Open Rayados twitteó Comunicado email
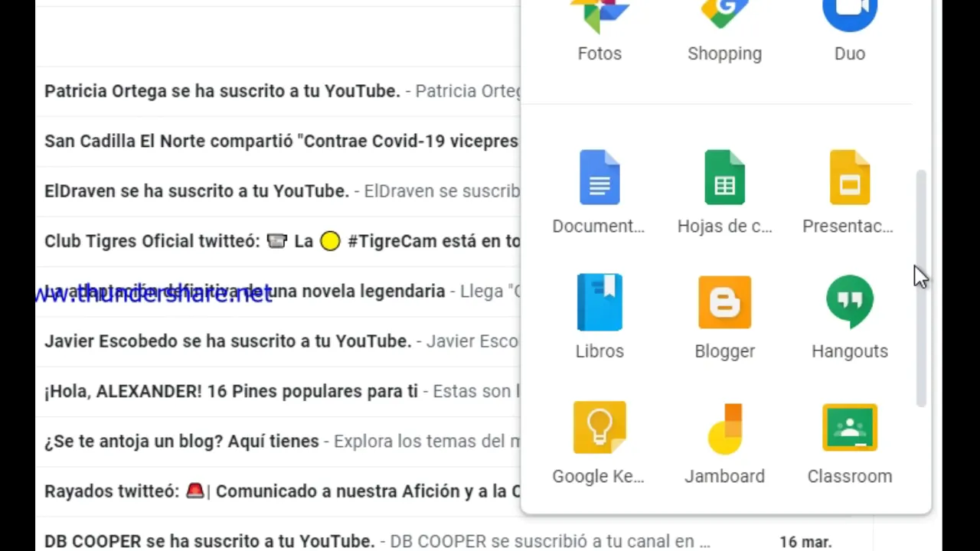This screenshot has width=980, height=551. [x=278, y=491]
